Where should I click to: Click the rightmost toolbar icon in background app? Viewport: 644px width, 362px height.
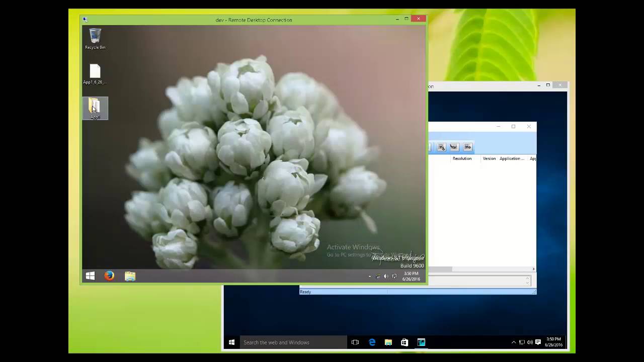point(467,147)
